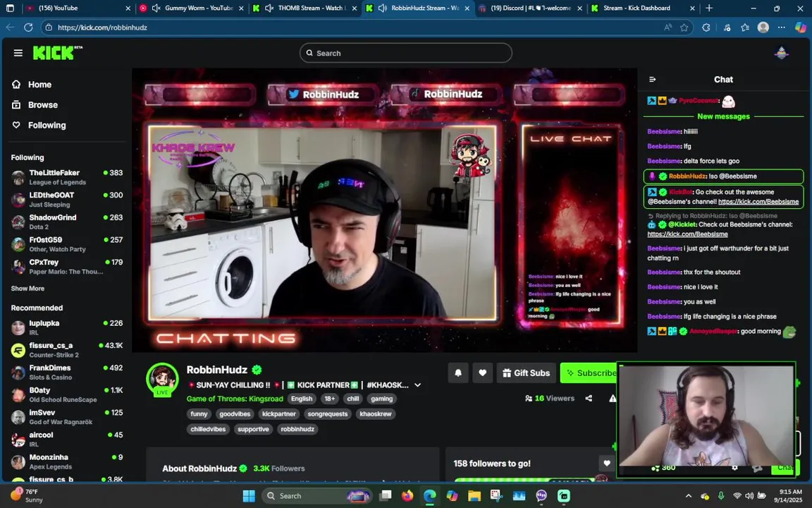
Task: Unmute the THOMB Stream tab speaker icon
Action: [x=269, y=8]
